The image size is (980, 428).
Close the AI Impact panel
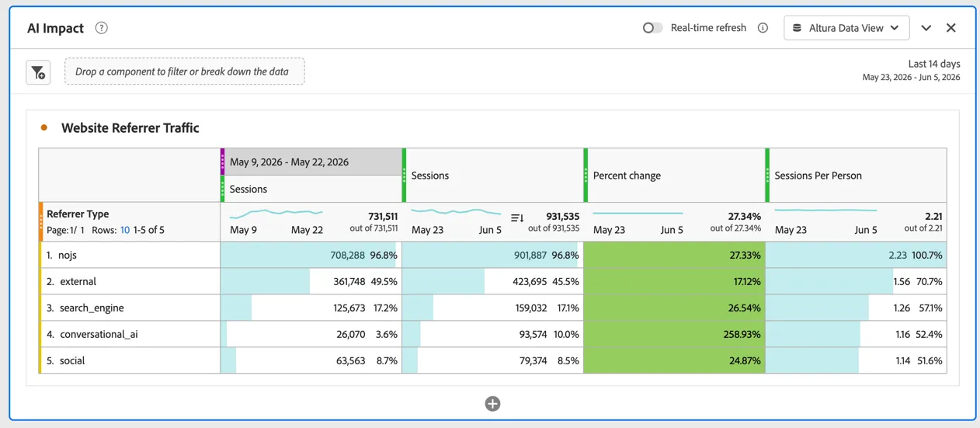coord(951,28)
